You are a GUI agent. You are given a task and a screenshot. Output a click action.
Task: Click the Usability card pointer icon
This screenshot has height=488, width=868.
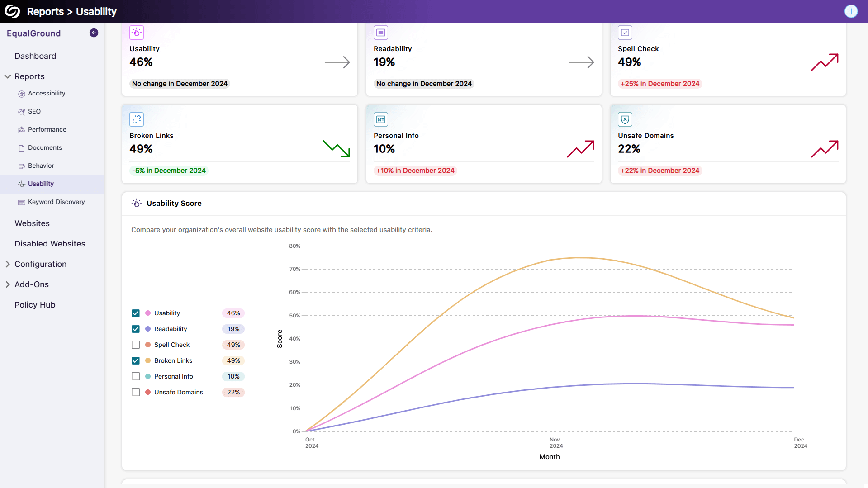click(137, 33)
